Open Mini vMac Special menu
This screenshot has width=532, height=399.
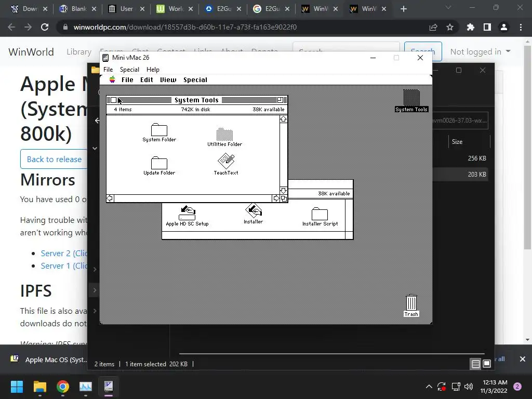[129, 69]
